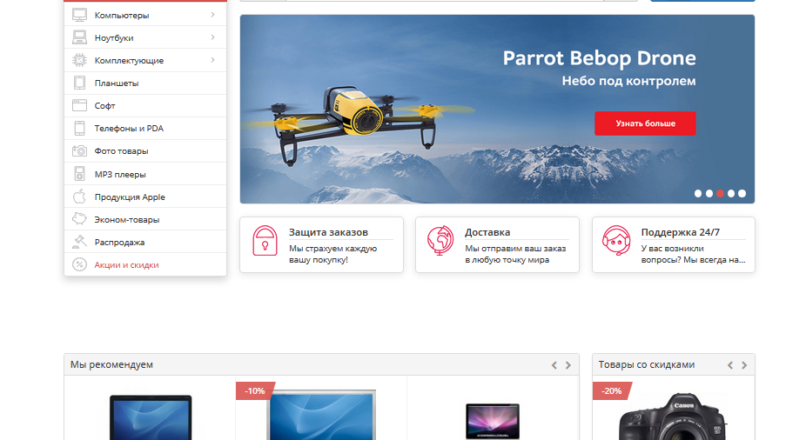Open the Телефоны и PDA category
Screen dimensions: 806x440
point(129,129)
